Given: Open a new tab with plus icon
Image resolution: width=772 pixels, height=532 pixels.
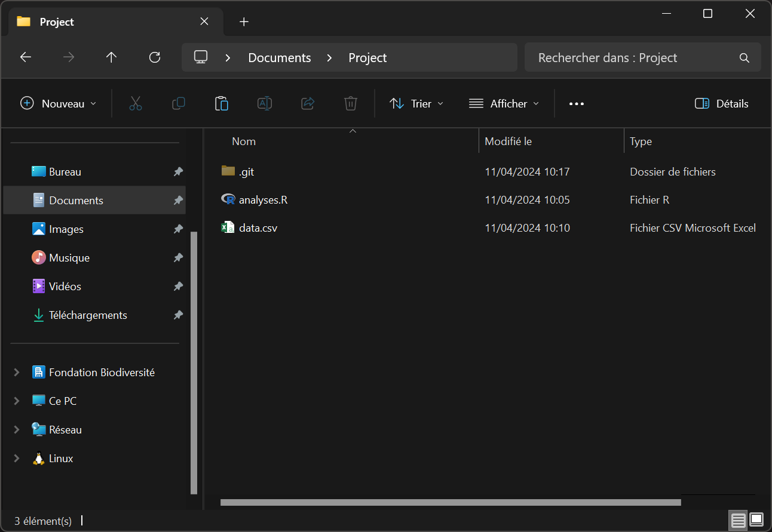Looking at the screenshot, I should point(244,22).
